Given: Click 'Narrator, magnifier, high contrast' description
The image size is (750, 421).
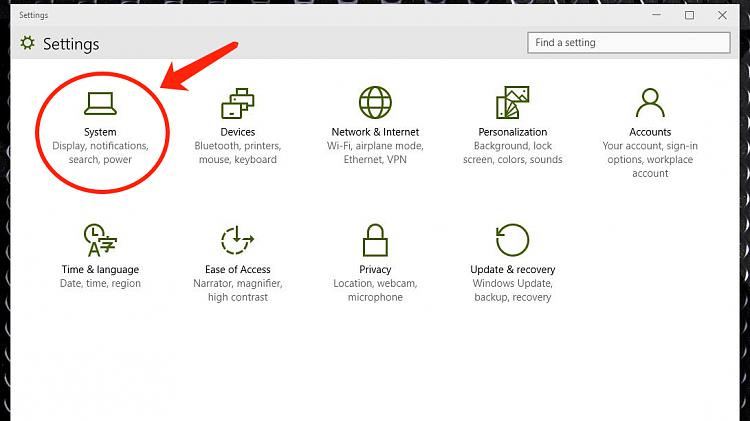Looking at the screenshot, I should (238, 290).
